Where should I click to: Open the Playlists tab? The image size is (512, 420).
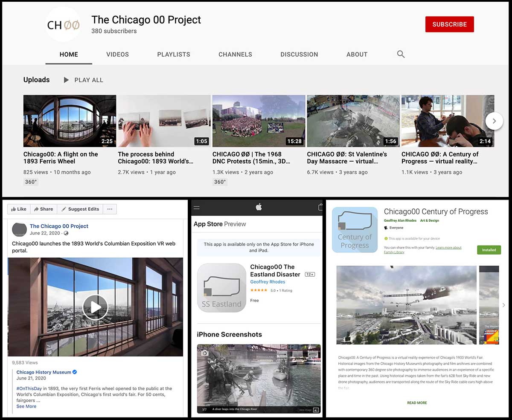click(x=174, y=54)
